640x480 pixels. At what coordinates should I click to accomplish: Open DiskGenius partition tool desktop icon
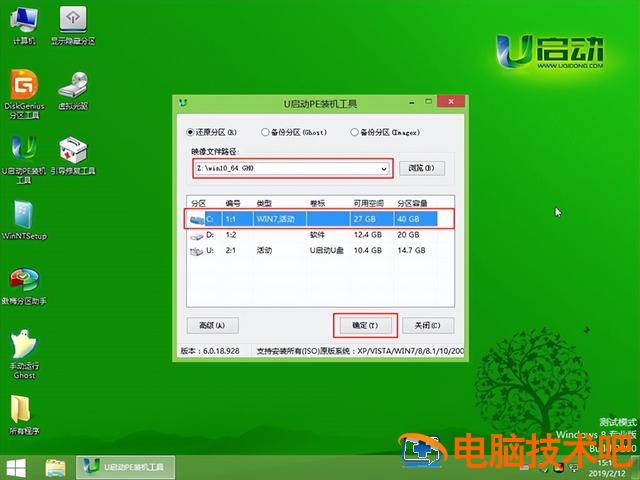24,88
